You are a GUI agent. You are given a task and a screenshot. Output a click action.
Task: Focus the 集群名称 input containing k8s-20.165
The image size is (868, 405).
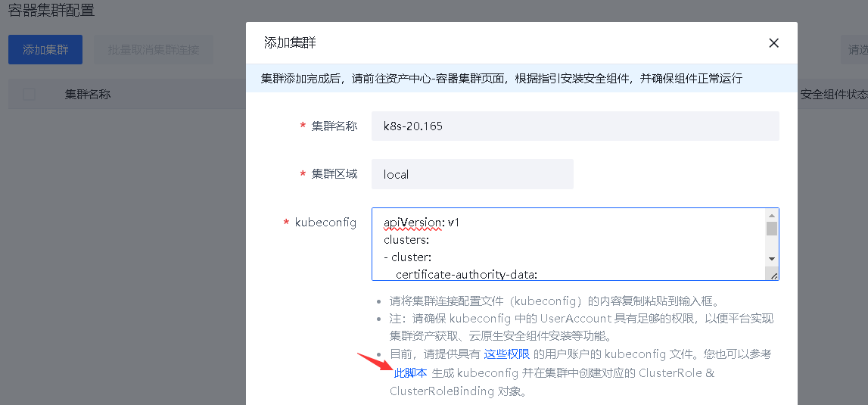[x=574, y=126]
